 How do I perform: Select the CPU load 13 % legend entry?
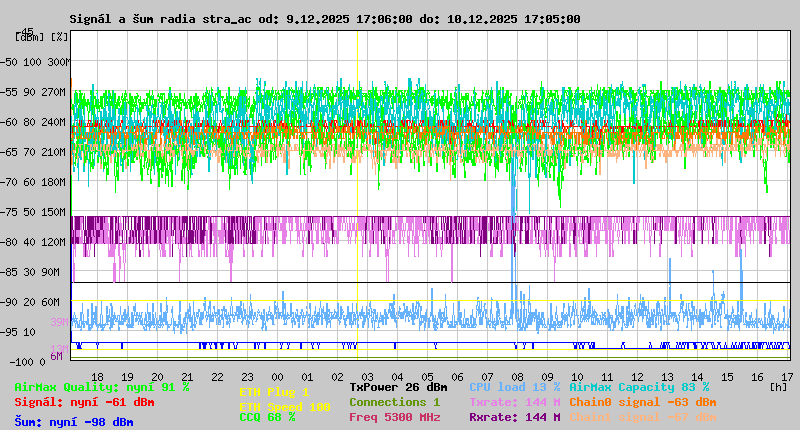coord(514,387)
